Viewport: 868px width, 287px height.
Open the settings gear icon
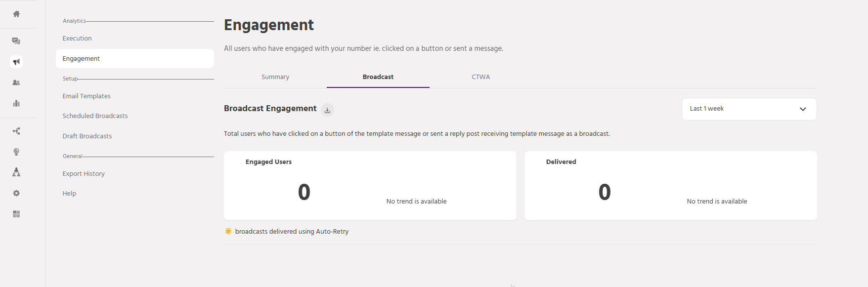pyautogui.click(x=16, y=193)
